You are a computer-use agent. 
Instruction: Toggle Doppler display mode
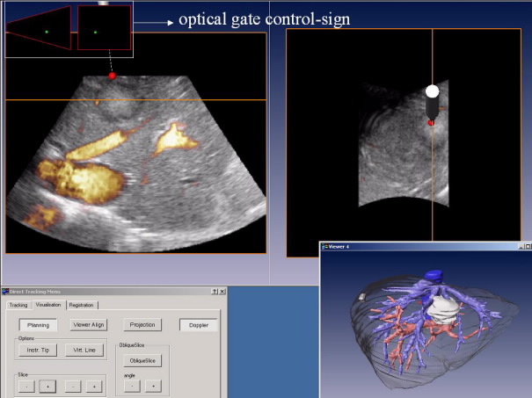[x=197, y=325]
